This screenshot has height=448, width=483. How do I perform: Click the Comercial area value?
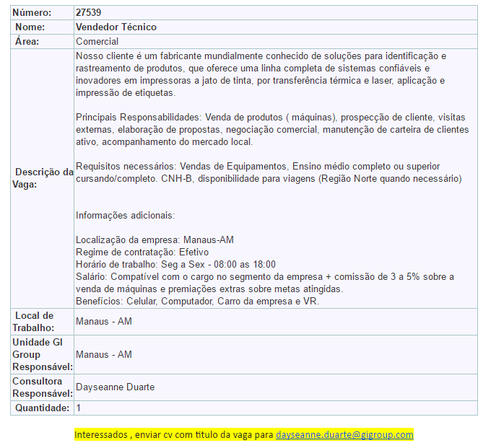(97, 41)
